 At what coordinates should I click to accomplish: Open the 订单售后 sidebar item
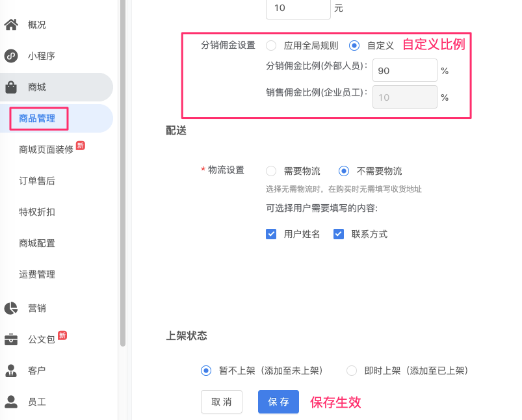tap(37, 181)
